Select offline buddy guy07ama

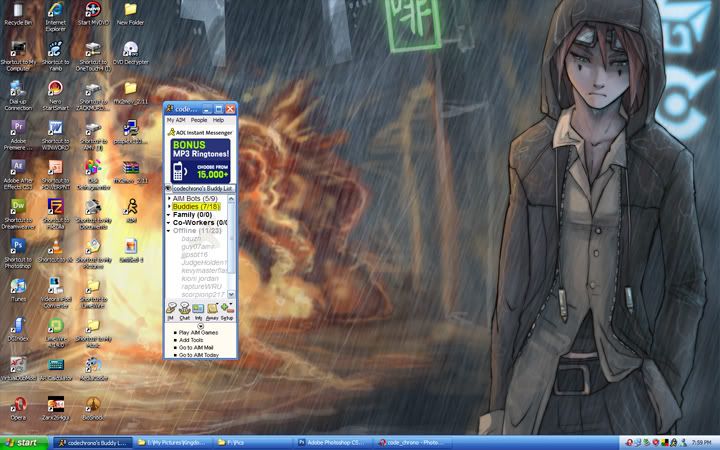click(198, 247)
